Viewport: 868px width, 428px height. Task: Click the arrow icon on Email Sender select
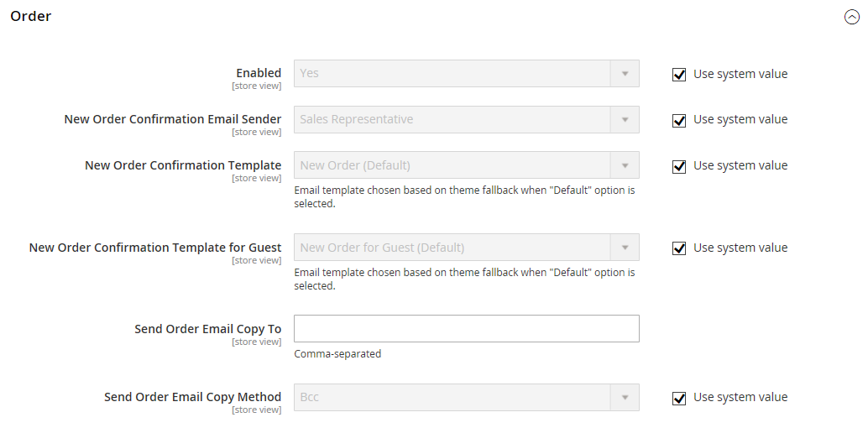625,120
